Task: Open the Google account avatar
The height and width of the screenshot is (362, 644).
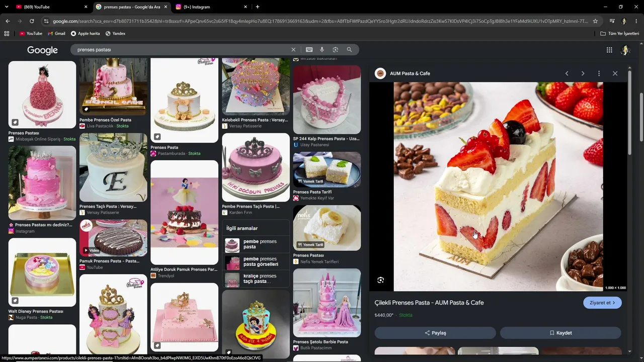Action: coord(625,50)
